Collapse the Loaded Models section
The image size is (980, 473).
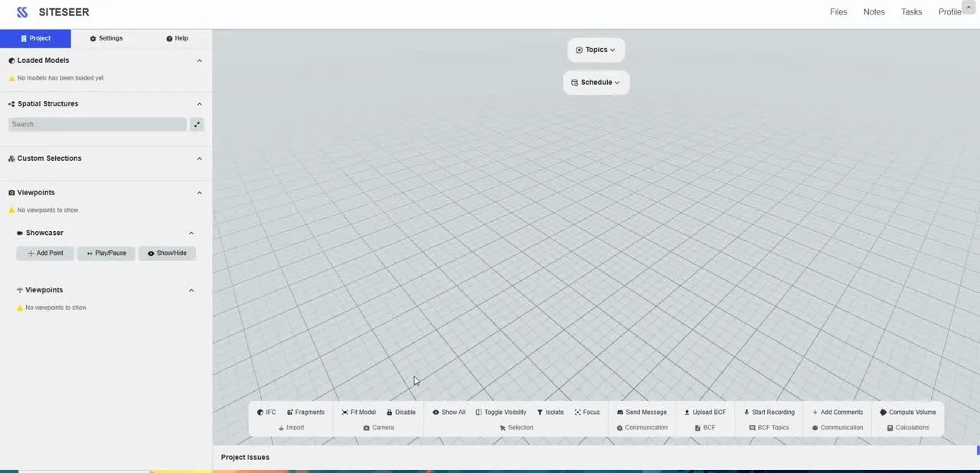coord(200,60)
